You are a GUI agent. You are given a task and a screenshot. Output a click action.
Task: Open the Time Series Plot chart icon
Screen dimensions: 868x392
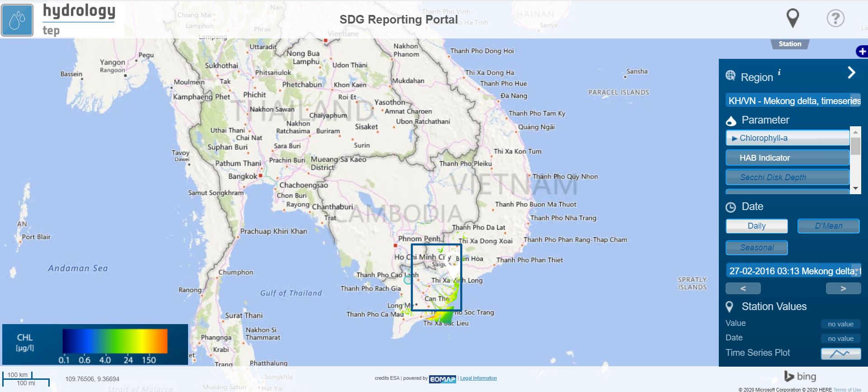pyautogui.click(x=840, y=354)
